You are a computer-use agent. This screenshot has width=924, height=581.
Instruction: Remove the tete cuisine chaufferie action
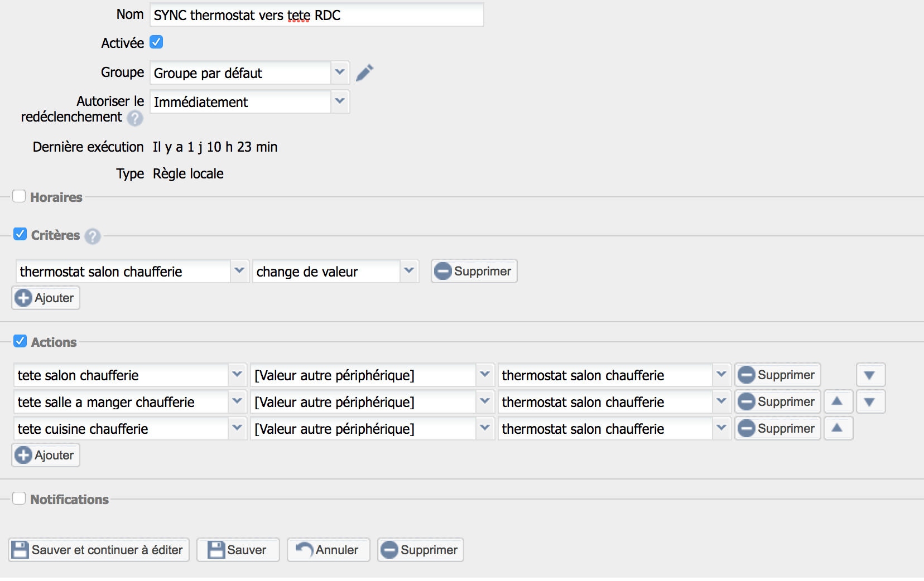tap(777, 428)
